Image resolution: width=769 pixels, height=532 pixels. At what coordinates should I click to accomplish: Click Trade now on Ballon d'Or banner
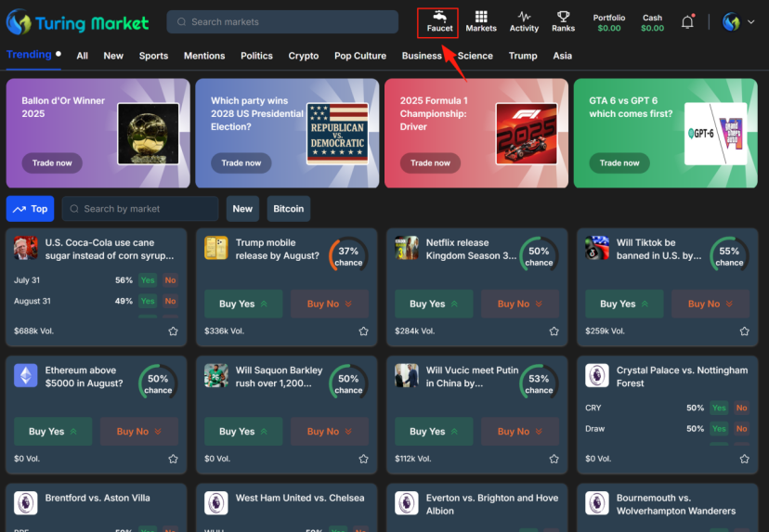coord(52,163)
